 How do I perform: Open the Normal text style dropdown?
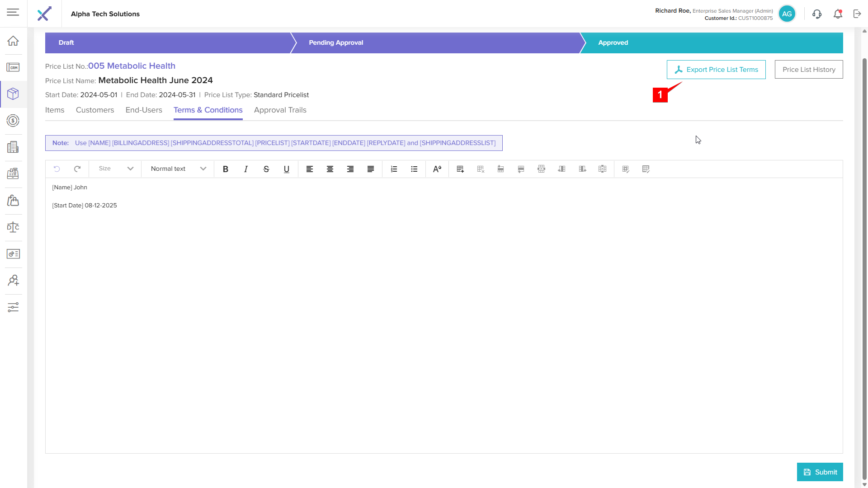coord(178,169)
